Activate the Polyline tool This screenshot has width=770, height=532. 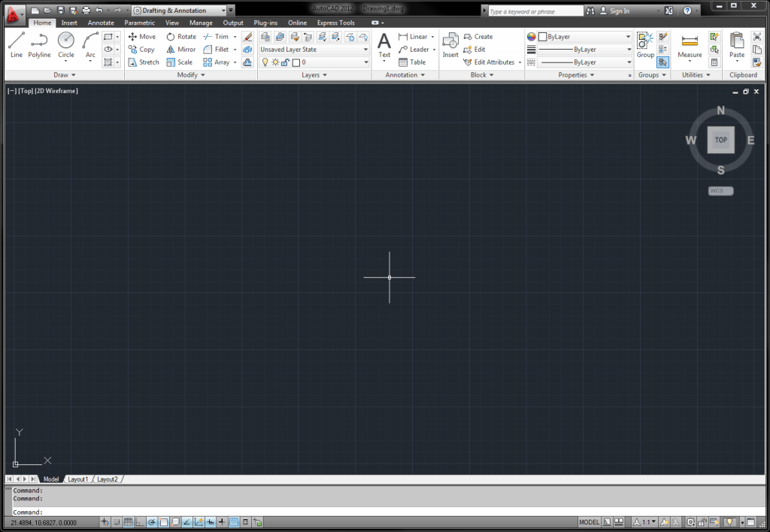pyautogui.click(x=39, y=47)
